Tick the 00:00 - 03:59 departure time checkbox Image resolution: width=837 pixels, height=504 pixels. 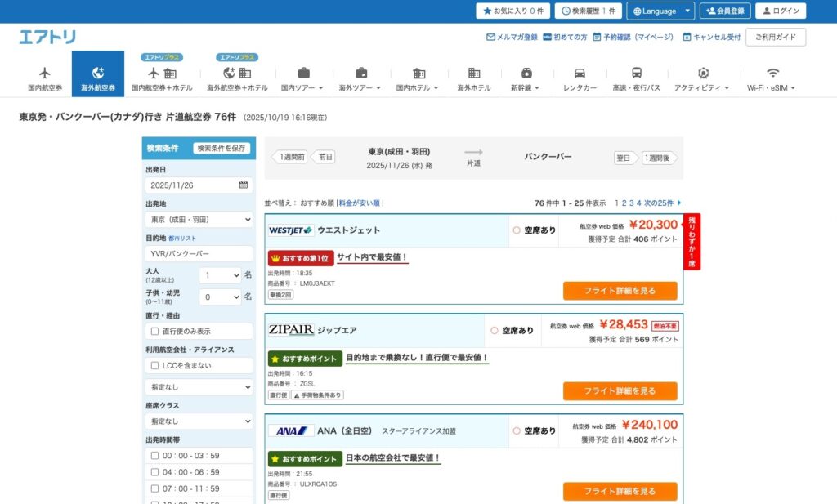point(154,456)
